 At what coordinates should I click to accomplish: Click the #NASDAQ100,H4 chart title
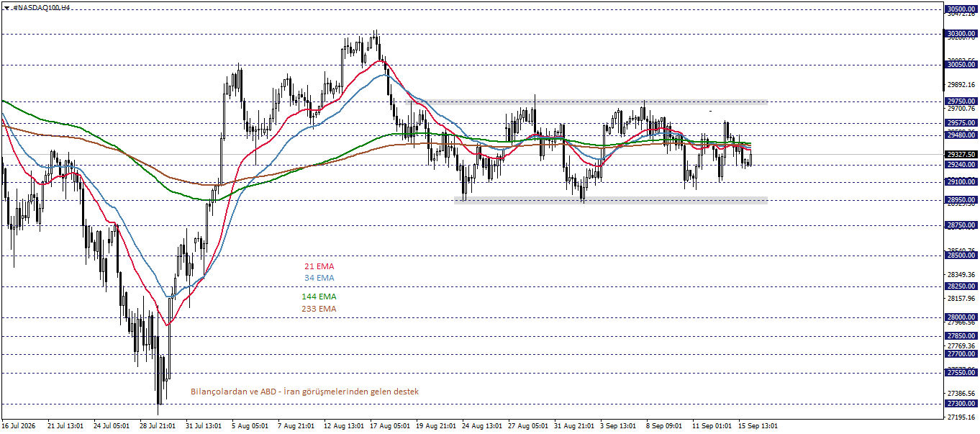(x=41, y=6)
